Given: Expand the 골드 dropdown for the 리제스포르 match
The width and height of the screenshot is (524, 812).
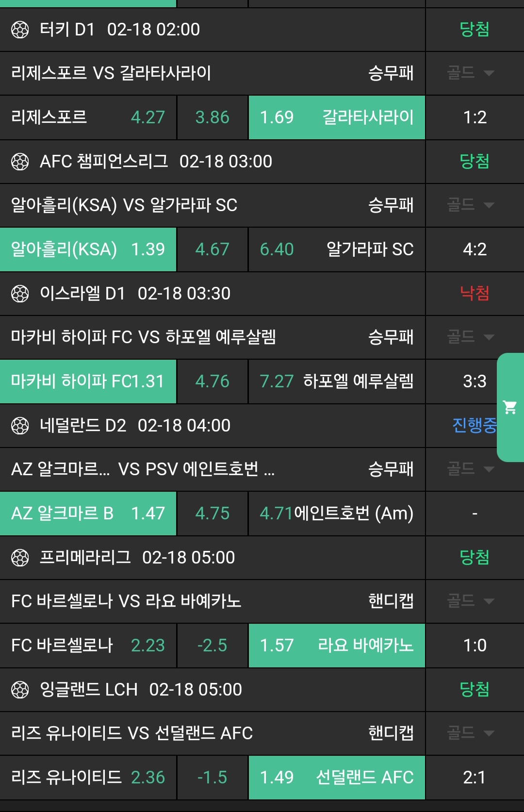Looking at the screenshot, I should point(471,73).
